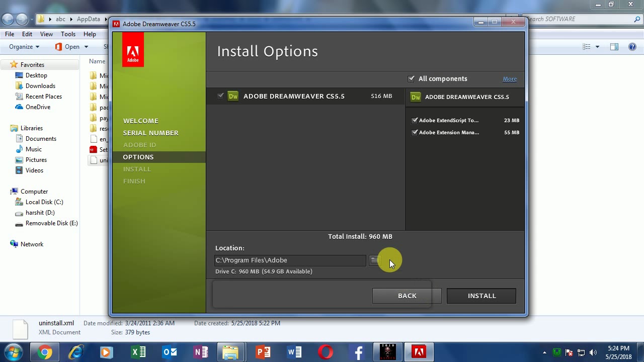Open the Organize dropdown in Explorer

pos(24,47)
